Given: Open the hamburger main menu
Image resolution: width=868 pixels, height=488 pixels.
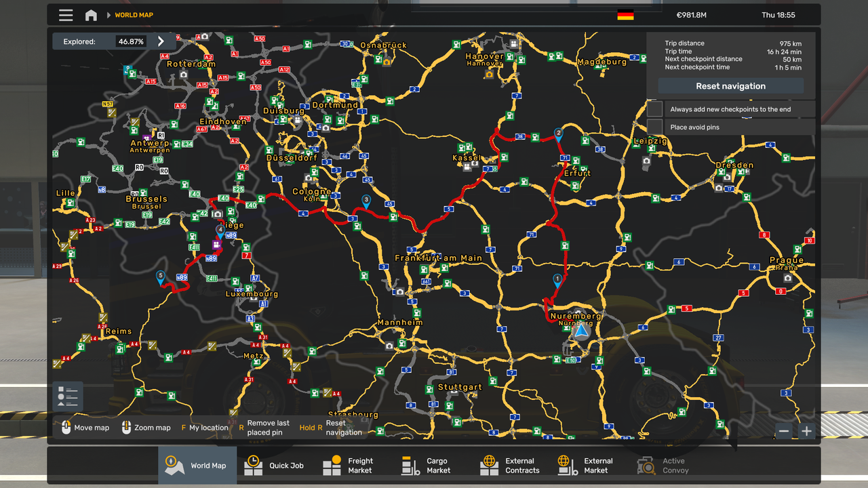Looking at the screenshot, I should click(x=66, y=15).
